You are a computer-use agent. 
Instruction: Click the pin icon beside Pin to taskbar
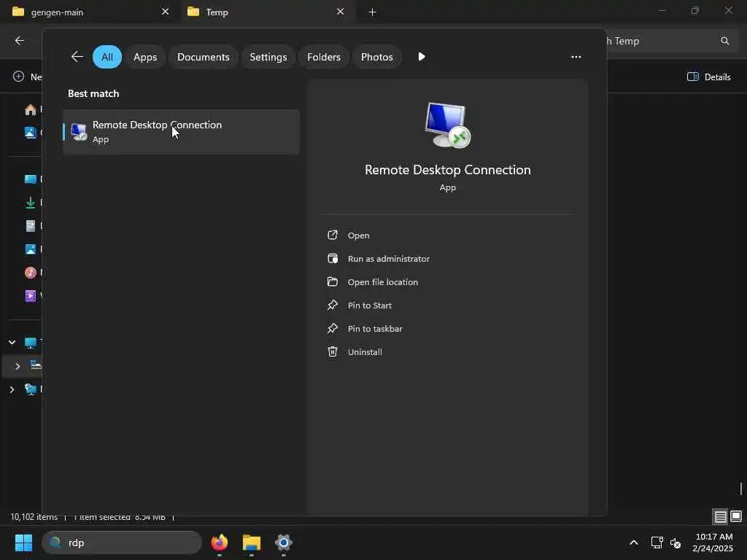point(333,328)
